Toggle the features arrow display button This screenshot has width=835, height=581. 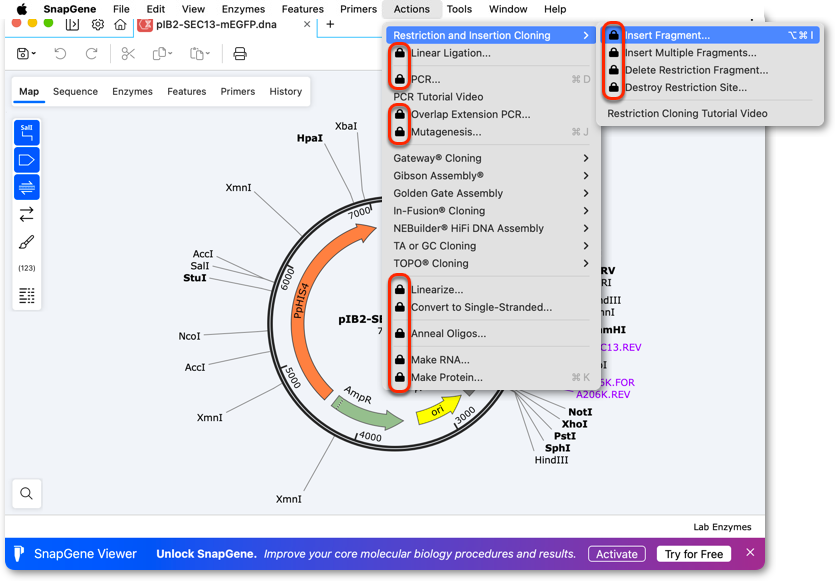click(27, 160)
